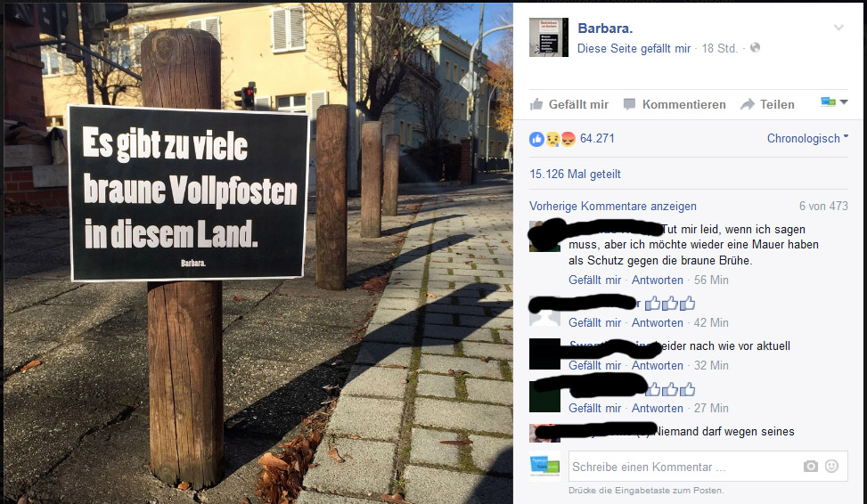Click the 64.271 reactions count
The width and height of the screenshot is (867, 504).
point(597,139)
